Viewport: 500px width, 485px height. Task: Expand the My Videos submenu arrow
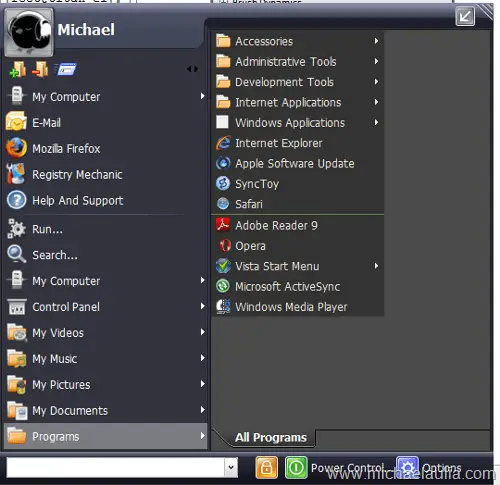pyautogui.click(x=202, y=332)
